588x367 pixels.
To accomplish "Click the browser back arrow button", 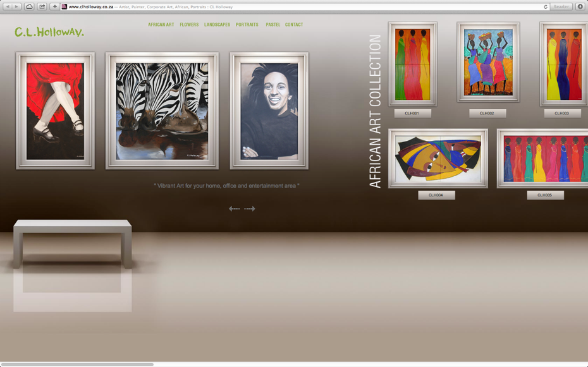I will click(8, 6).
